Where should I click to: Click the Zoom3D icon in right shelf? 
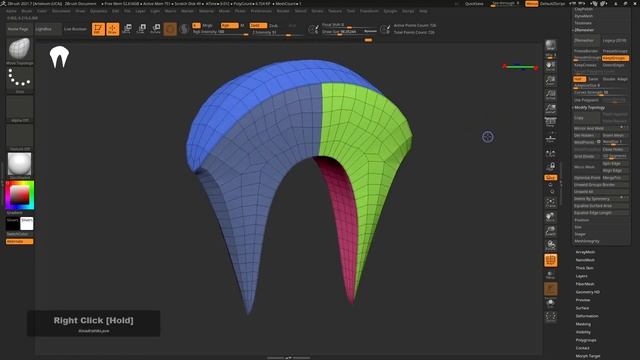pos(551,231)
